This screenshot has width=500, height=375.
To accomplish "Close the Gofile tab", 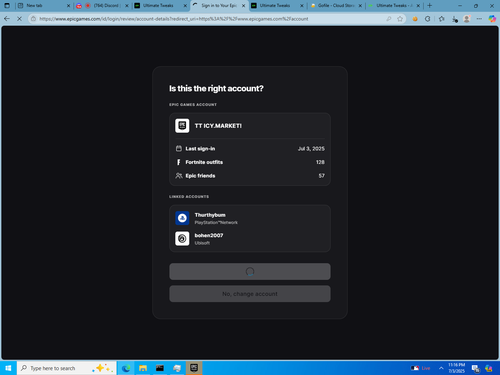I will pyautogui.click(x=360, y=6).
